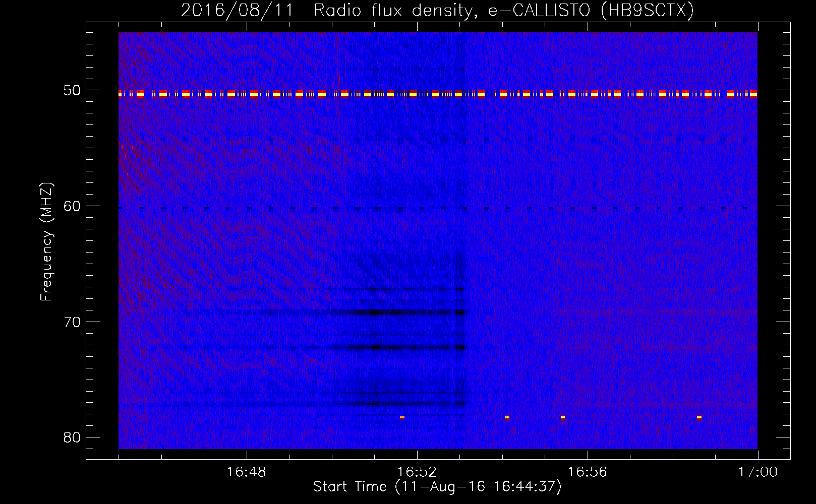Click the 60 frequency tick label

72,206
